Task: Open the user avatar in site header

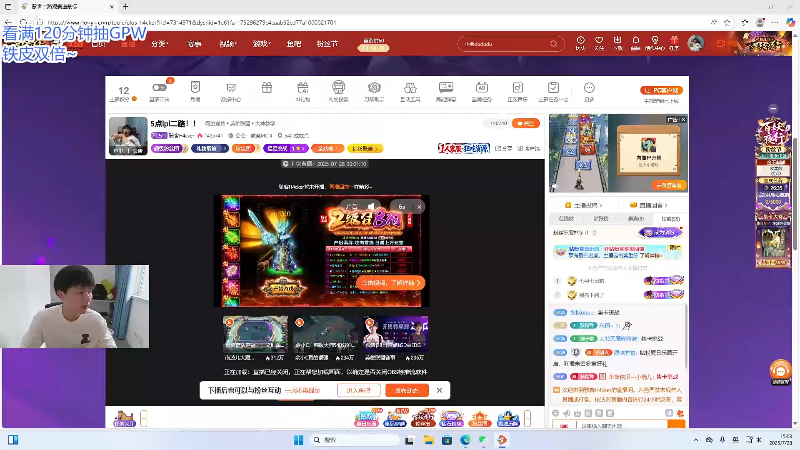Action: click(x=695, y=43)
